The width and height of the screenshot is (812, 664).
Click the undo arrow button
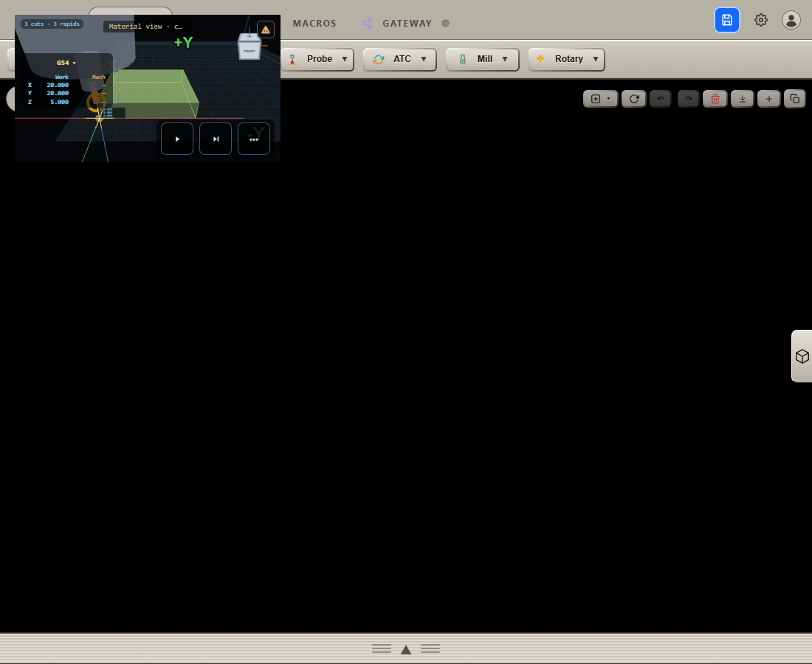pos(660,99)
